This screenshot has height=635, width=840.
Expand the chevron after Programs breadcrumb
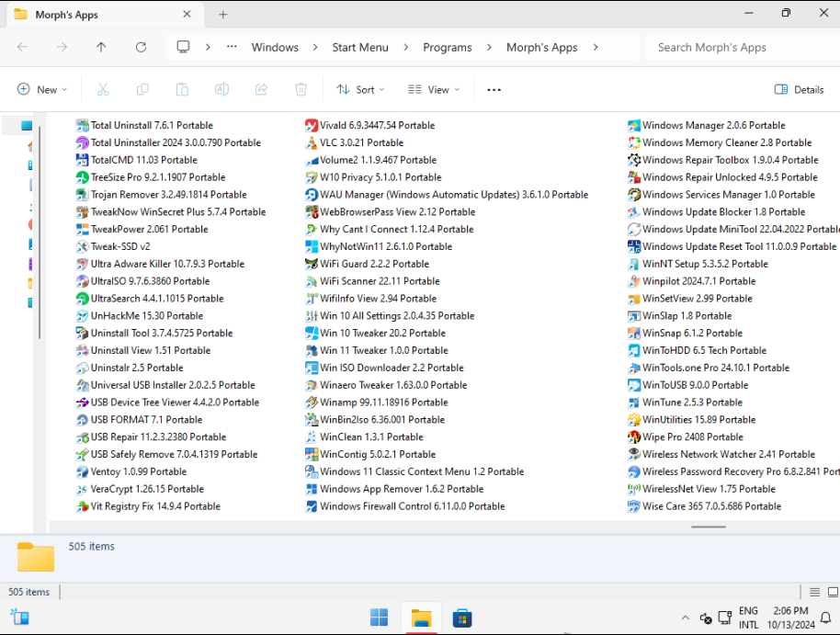(x=489, y=47)
